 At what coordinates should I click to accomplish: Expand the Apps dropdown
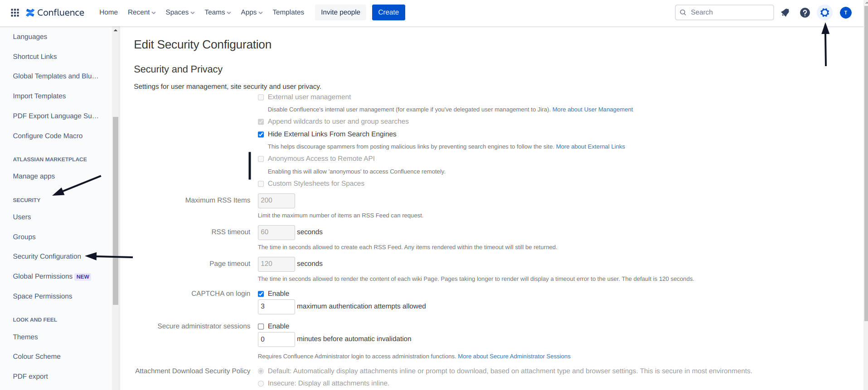point(252,12)
